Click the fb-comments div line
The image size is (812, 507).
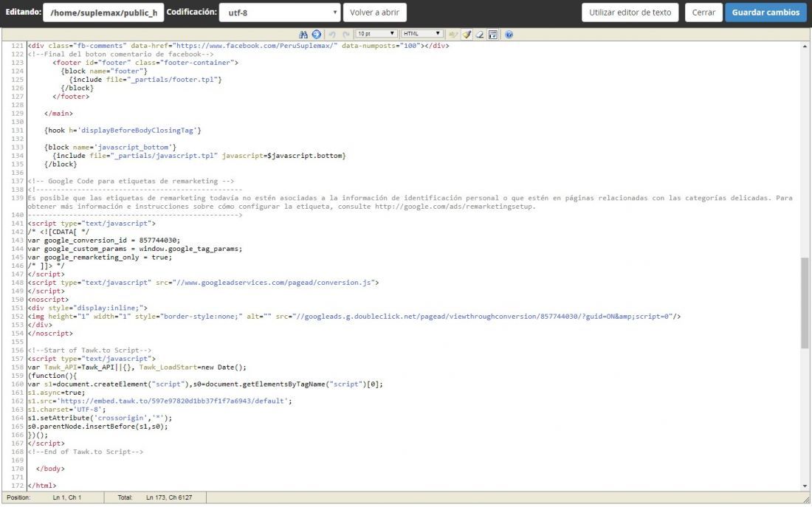[x=238, y=46]
